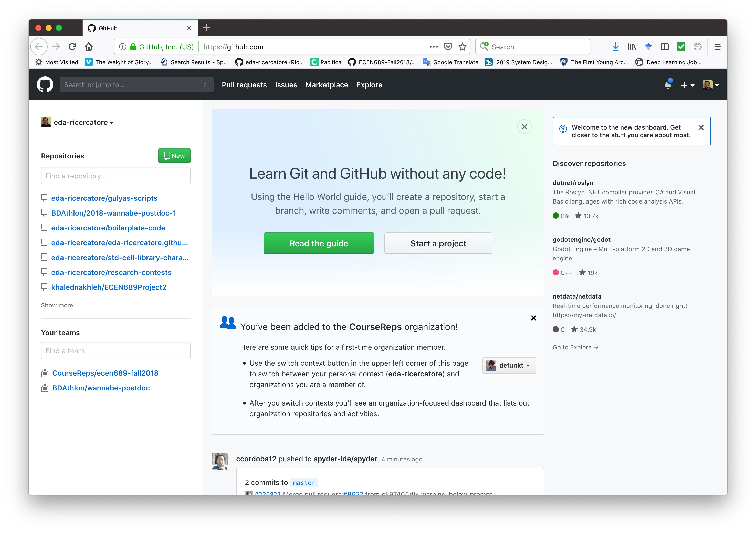Open eda-ricercatore/gulyas-scripts repository

click(104, 198)
